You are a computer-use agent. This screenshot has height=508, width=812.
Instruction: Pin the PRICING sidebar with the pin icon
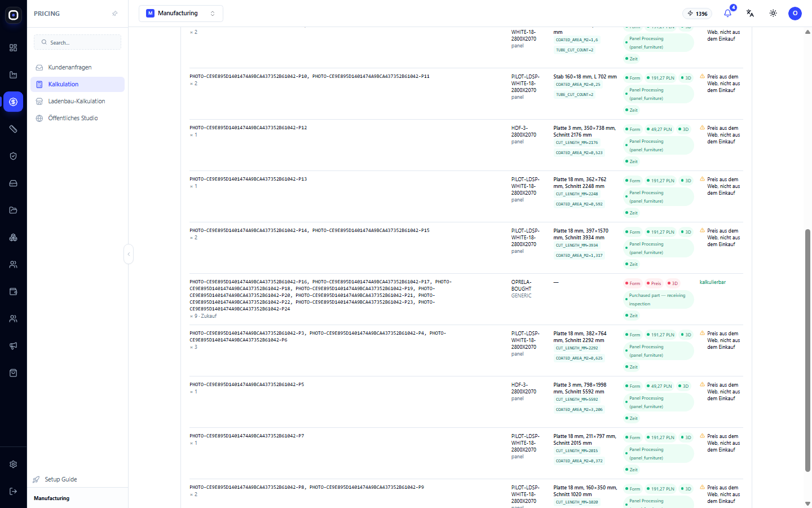coord(115,14)
